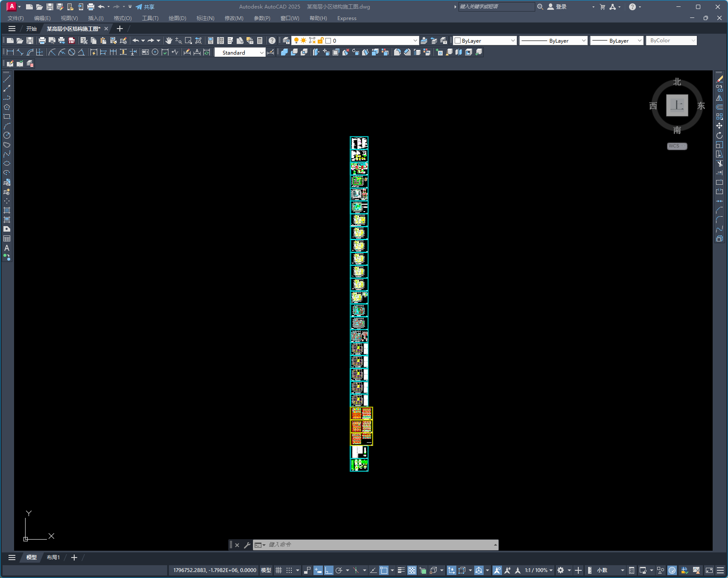Select the Erase tool in modify toolbar
The image size is (728, 578).
tap(719, 79)
